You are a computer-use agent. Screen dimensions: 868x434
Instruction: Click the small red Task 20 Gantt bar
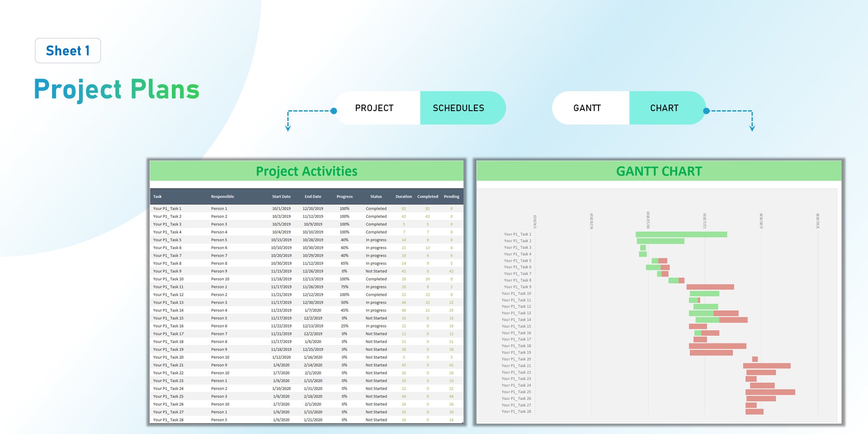point(755,359)
